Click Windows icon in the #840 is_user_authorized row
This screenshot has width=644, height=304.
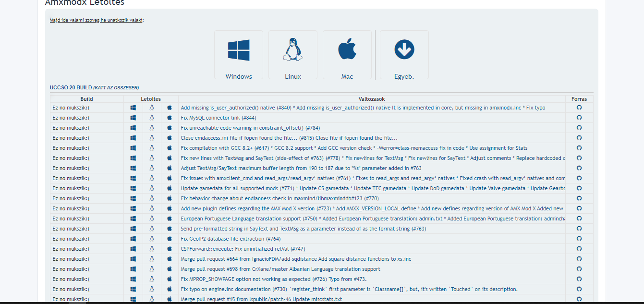click(133, 108)
